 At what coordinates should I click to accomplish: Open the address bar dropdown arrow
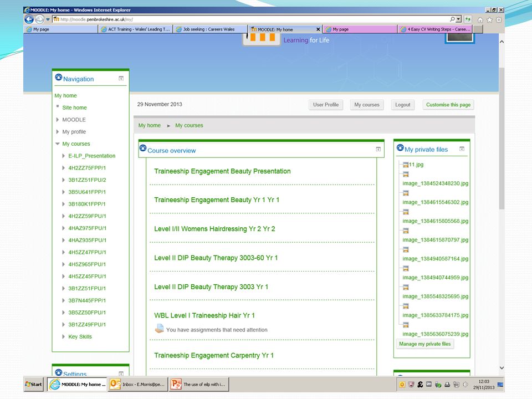click(459, 19)
